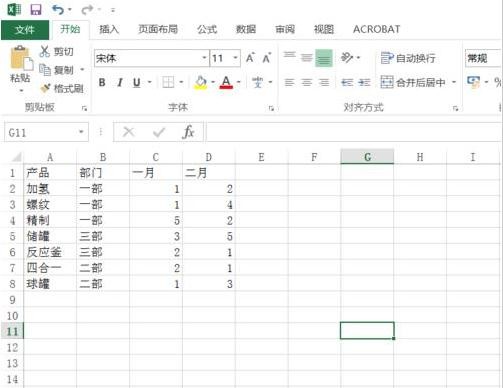Click the Redo arrow icon

[x=87, y=9]
